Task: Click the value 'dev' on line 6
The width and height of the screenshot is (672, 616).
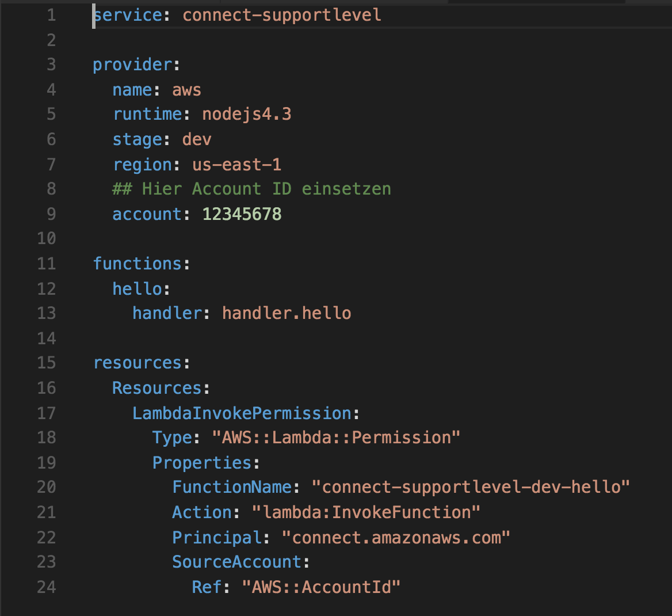Action: tap(197, 140)
